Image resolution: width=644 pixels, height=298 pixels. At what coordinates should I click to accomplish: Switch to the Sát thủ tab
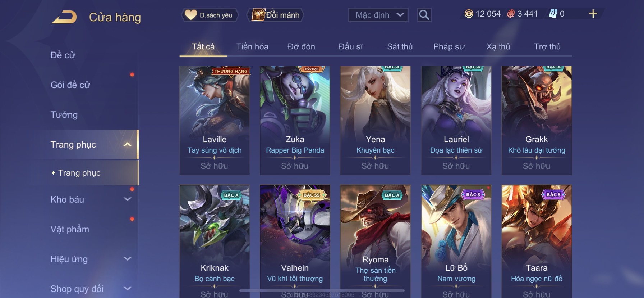point(400,47)
